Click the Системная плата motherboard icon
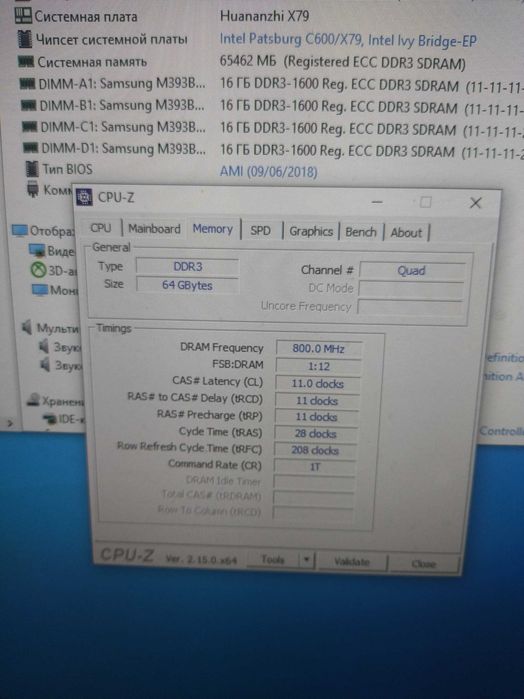 coord(23,16)
